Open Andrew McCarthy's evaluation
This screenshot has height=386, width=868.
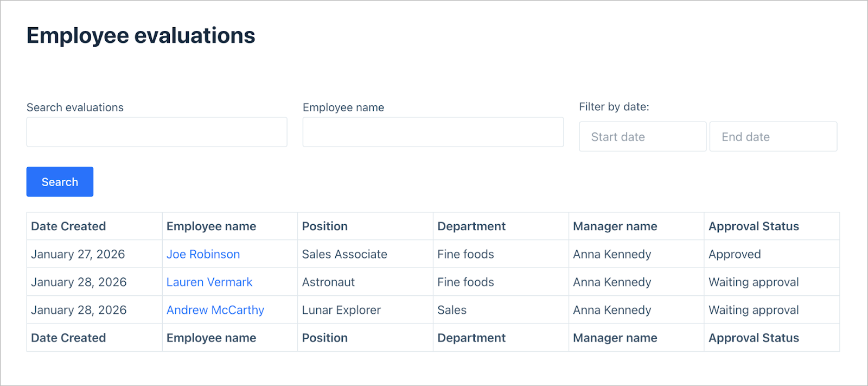click(x=215, y=309)
